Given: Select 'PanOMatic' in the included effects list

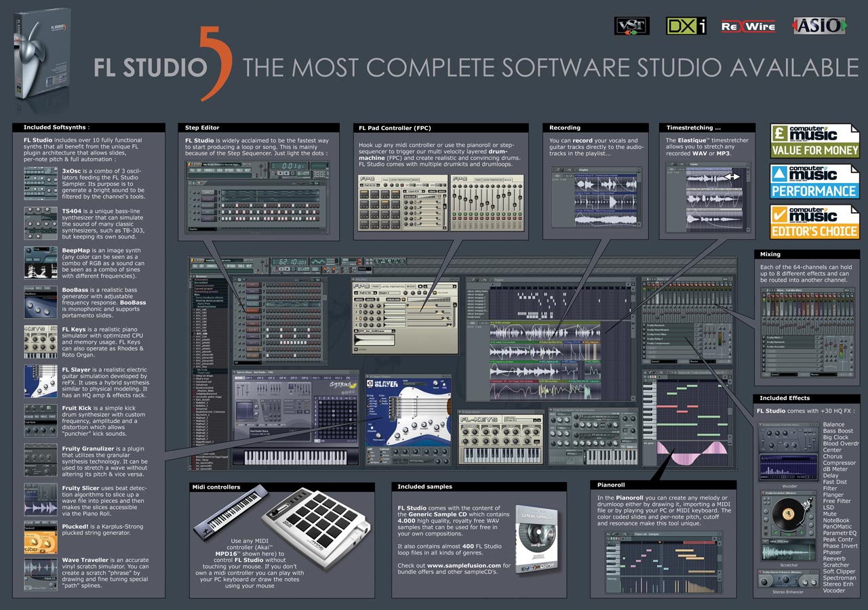Looking at the screenshot, I should tap(837, 527).
